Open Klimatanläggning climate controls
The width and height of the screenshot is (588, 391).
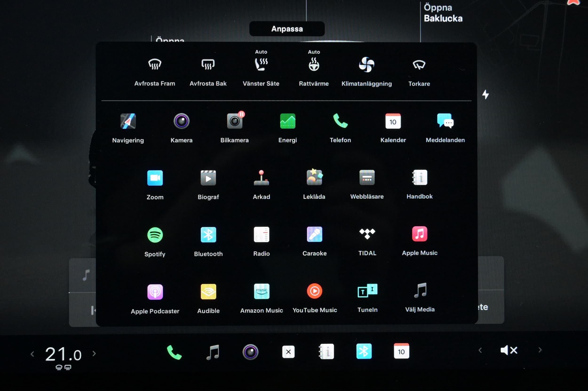(366, 65)
